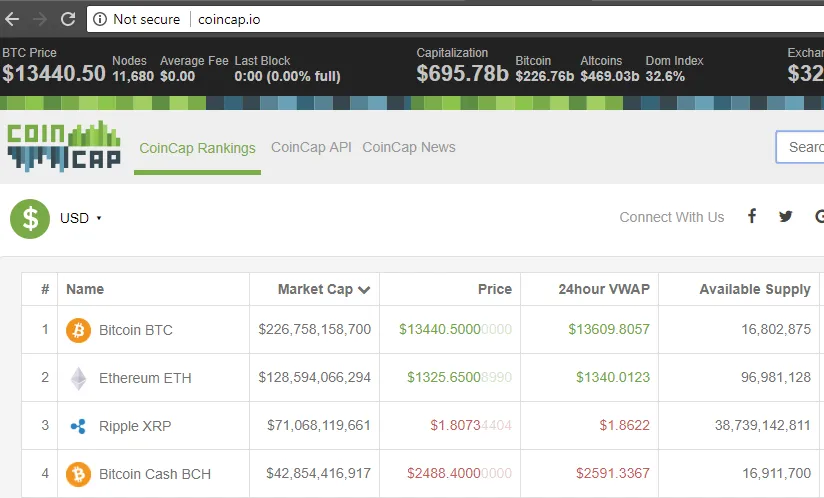The width and height of the screenshot is (824, 498).
Task: Open the CoinCap News tab
Action: [x=409, y=147]
